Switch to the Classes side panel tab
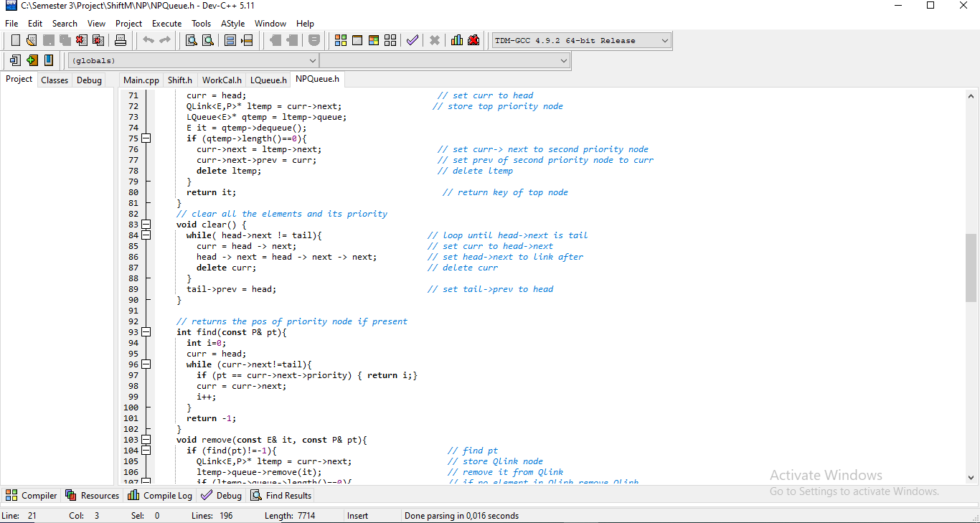This screenshot has height=523, width=980. 55,80
